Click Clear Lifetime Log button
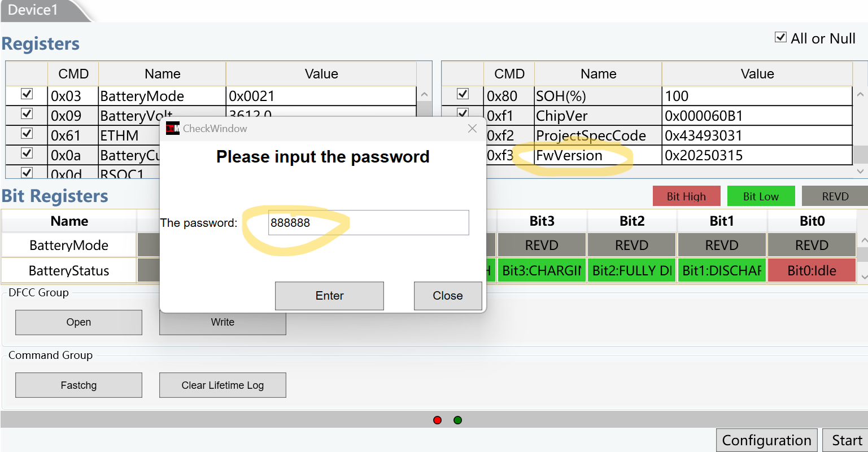Image resolution: width=868 pixels, height=452 pixels. coord(223,385)
